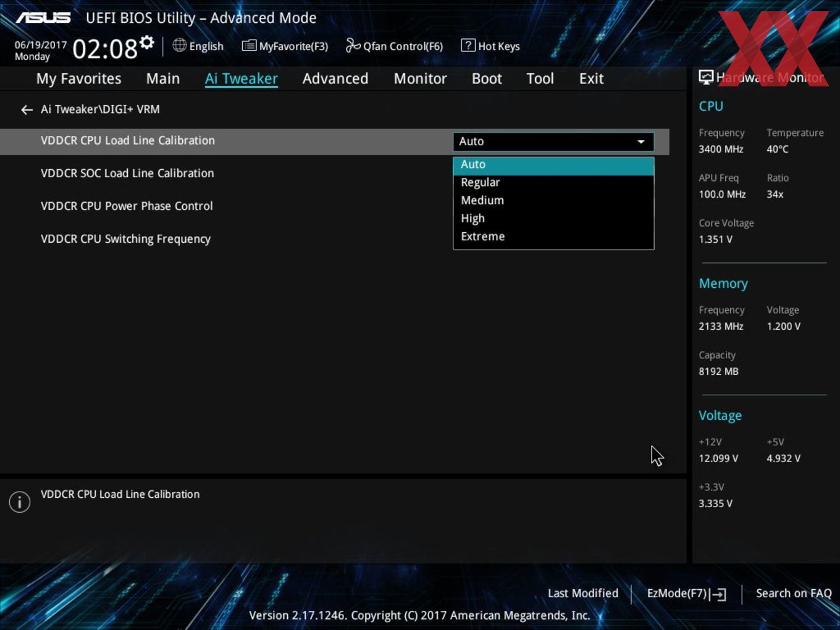Click the +12V reading 12.099 V
The width and height of the screenshot is (840, 630).
[718, 459]
